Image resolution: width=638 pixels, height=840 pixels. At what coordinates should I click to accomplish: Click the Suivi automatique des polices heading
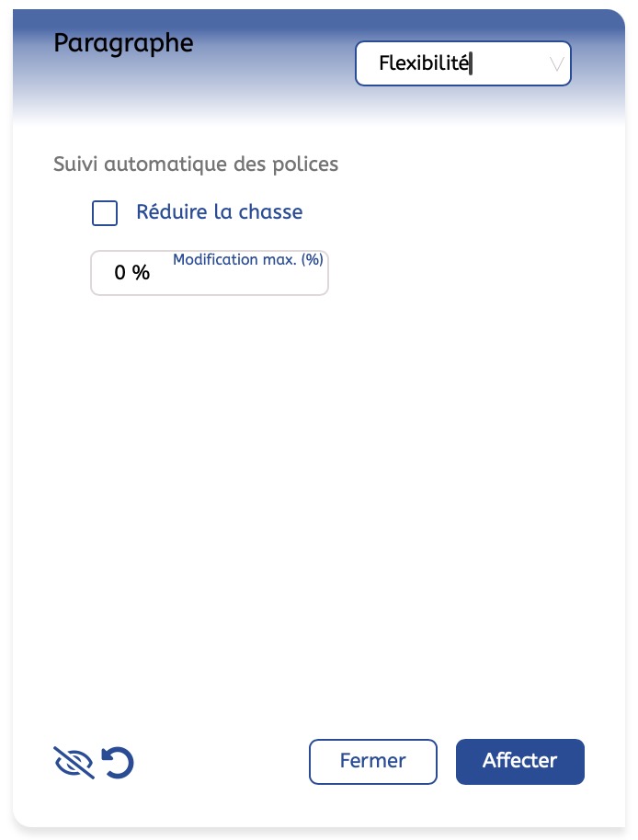196,164
